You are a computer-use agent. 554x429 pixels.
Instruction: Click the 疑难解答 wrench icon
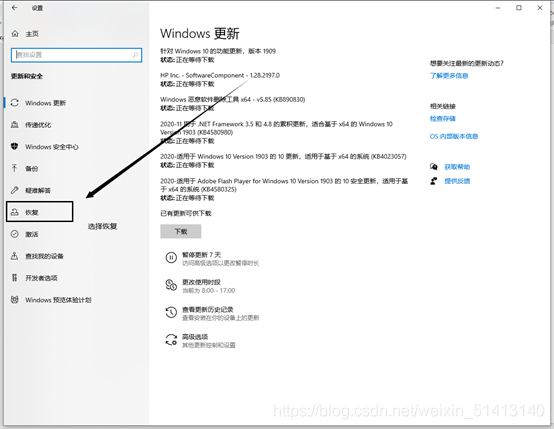point(14,190)
